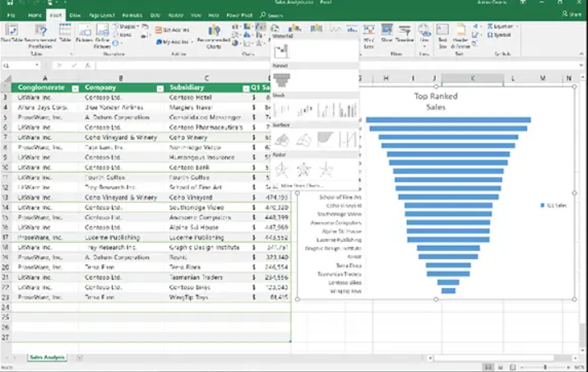
Task: Switch to the Page Layout tab
Action: pos(102,16)
